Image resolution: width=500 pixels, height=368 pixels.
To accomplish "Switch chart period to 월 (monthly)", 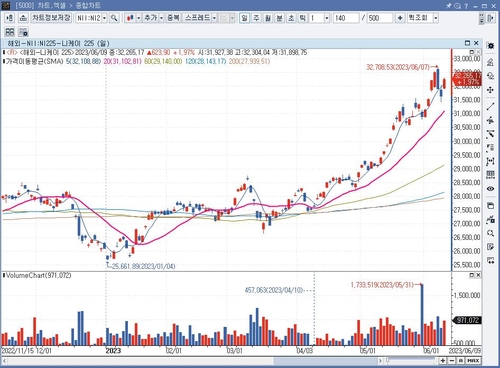I will pos(268,18).
